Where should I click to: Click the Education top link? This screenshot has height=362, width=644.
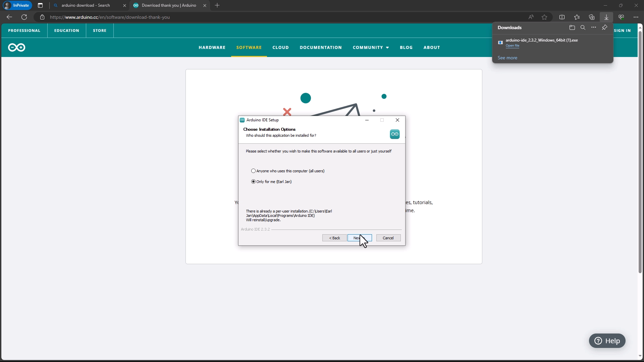67,31
